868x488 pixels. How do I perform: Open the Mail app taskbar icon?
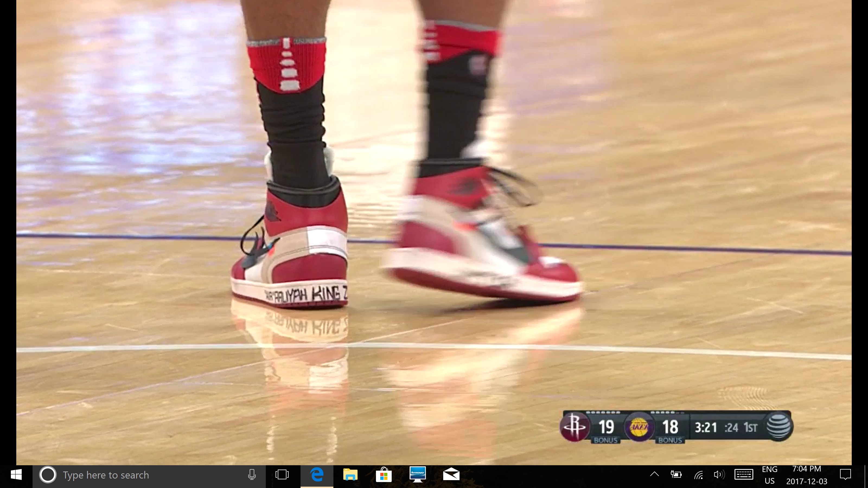tap(451, 475)
